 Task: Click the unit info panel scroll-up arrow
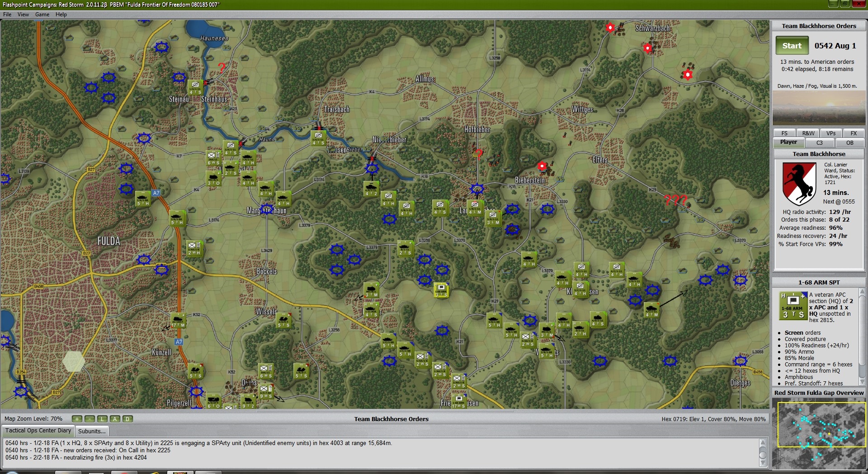tap(862, 292)
